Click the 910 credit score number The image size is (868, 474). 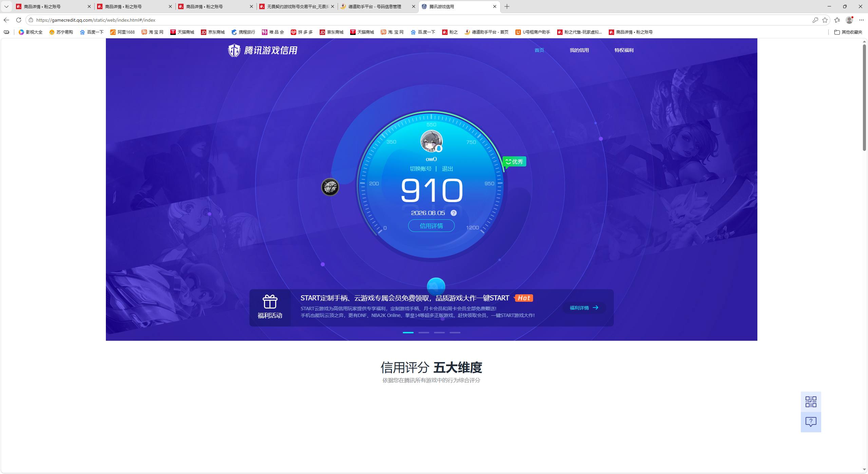click(x=432, y=190)
